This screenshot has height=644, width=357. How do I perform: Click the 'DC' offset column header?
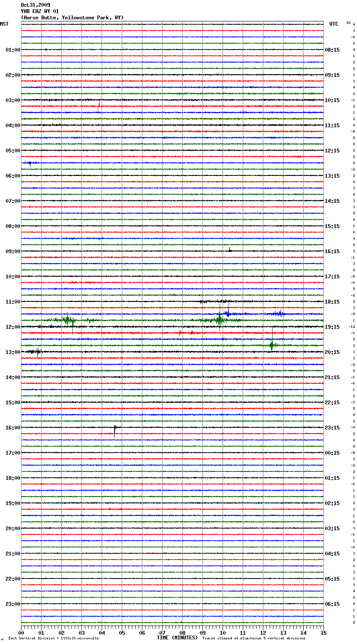coord(349,23)
